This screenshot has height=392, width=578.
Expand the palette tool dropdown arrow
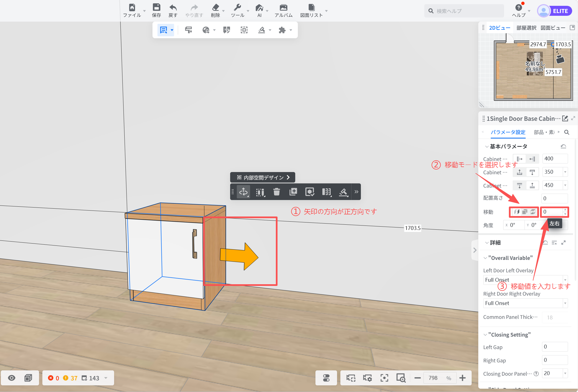[x=214, y=30]
